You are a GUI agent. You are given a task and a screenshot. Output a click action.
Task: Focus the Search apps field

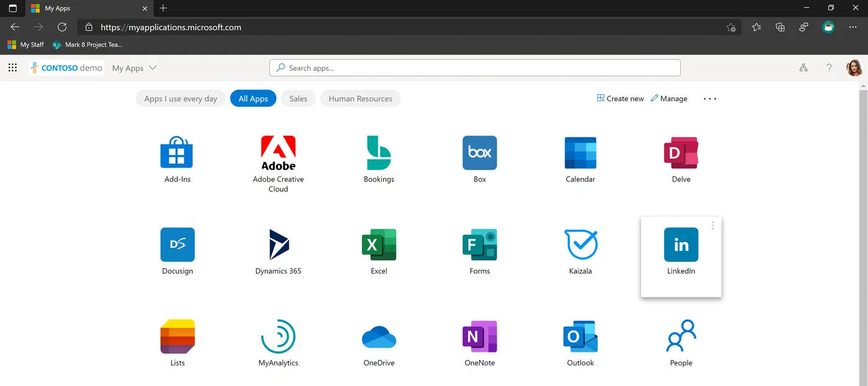tap(475, 68)
